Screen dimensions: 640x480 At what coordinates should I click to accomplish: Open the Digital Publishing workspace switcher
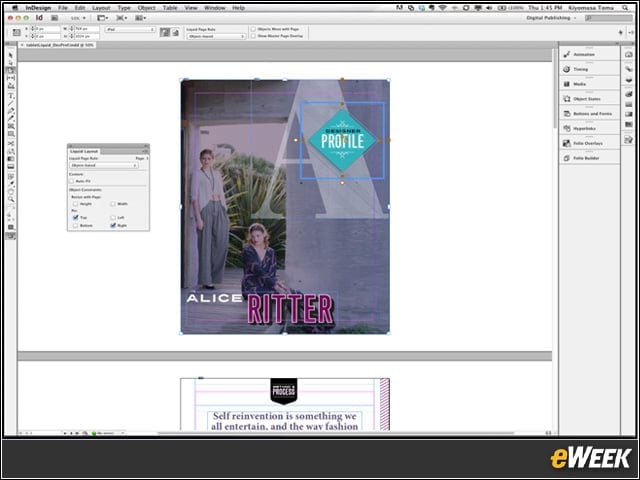(x=551, y=18)
